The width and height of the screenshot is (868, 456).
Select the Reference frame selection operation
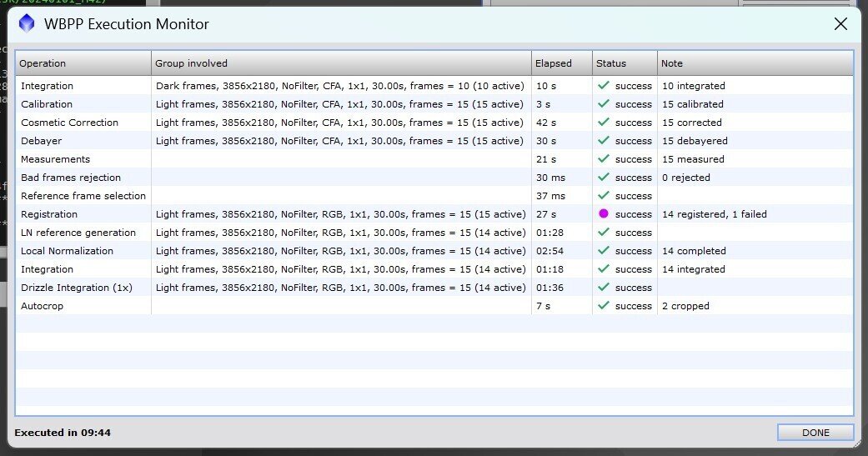coord(83,195)
